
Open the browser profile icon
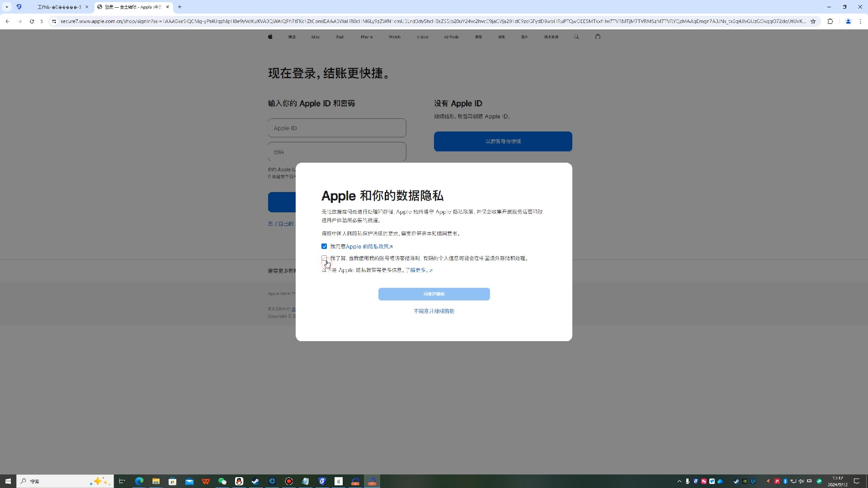848,21
